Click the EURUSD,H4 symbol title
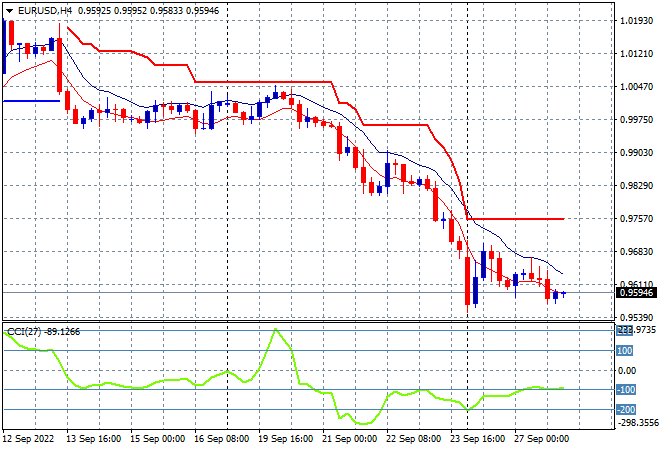This screenshot has height=450, width=660. tap(45, 11)
